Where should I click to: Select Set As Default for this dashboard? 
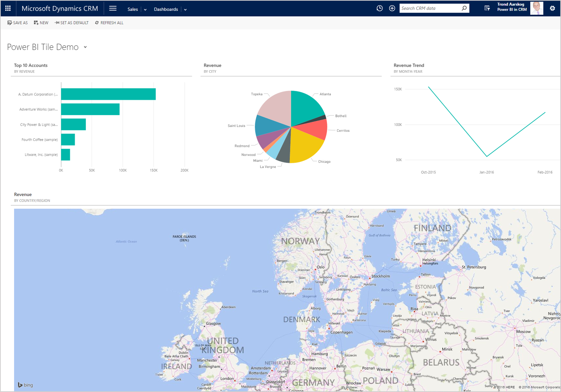[71, 22]
